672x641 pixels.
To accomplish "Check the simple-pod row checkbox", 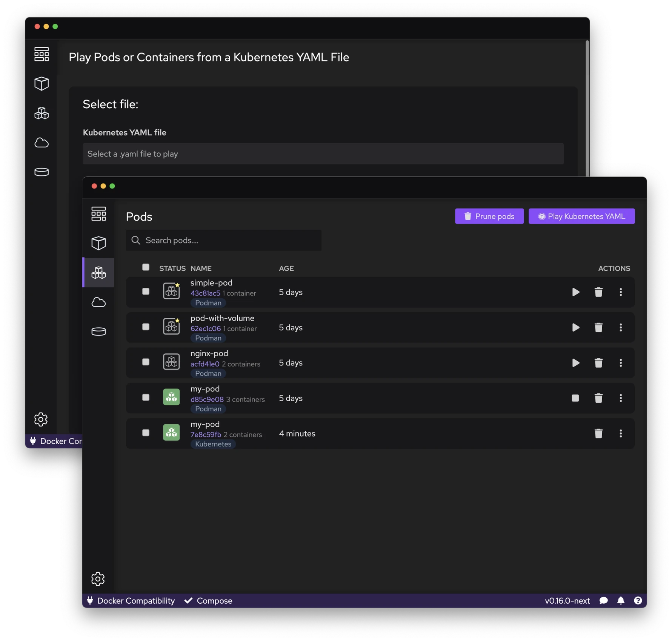I will pos(146,291).
